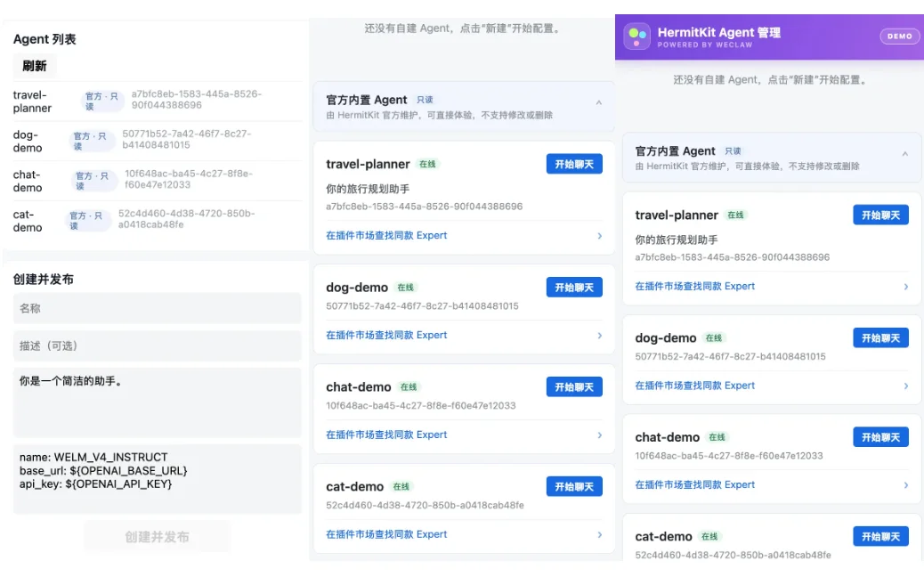924x577 pixels.
Task: Click ID 10f648ac-ba45 in the Agent 列表
Action: (x=189, y=179)
